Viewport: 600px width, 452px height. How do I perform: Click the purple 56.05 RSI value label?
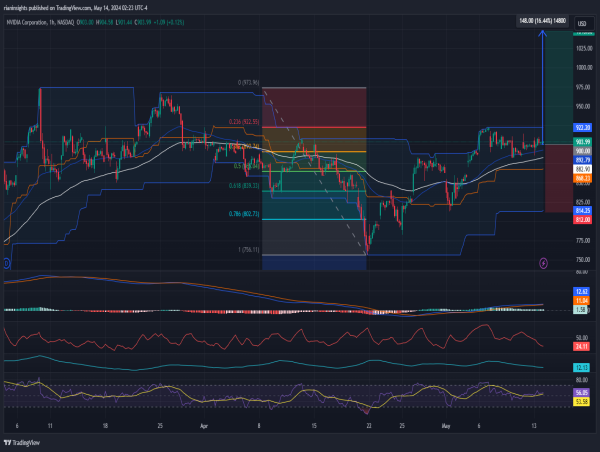(x=581, y=393)
